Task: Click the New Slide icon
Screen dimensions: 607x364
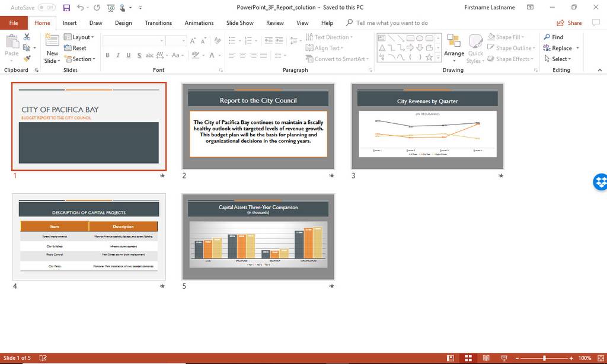Action: (x=52, y=40)
